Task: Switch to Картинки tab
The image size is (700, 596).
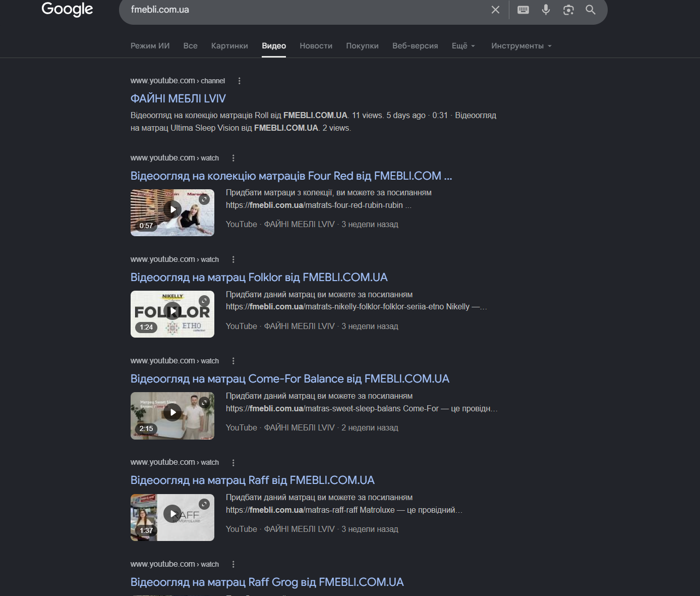Action: point(229,46)
